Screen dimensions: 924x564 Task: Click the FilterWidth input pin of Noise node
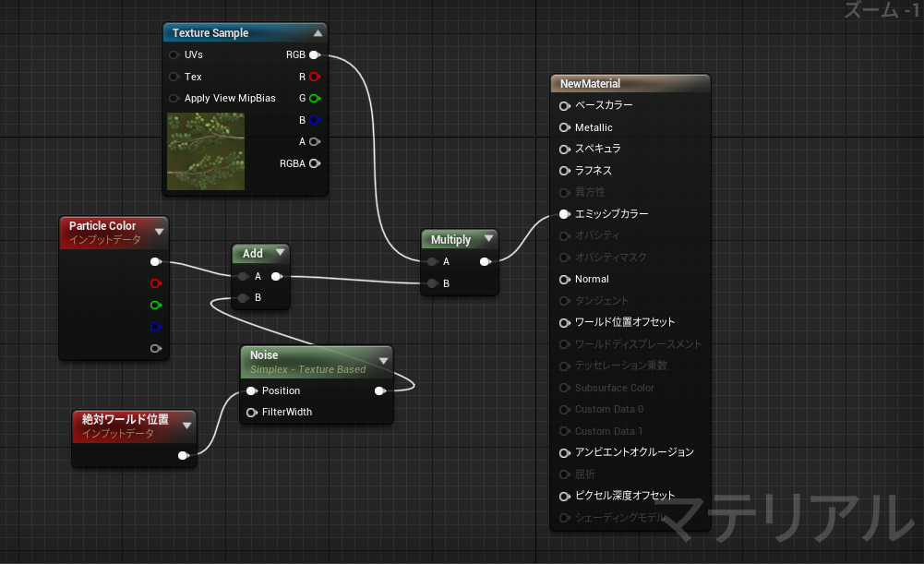[x=252, y=413]
